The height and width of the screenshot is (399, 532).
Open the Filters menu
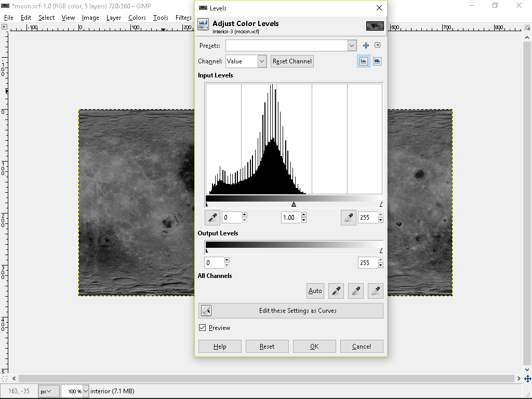click(x=183, y=17)
